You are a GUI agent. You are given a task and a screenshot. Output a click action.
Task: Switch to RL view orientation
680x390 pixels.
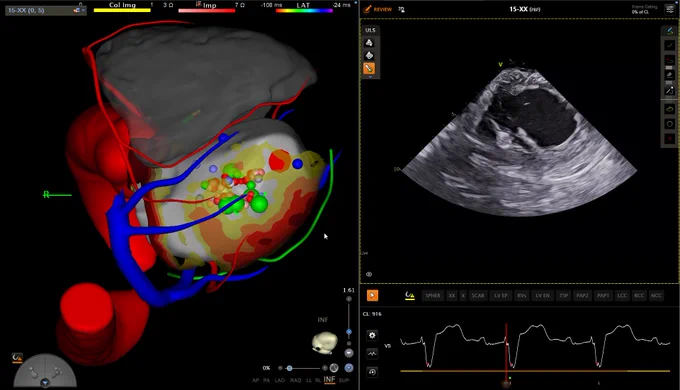pos(318,380)
